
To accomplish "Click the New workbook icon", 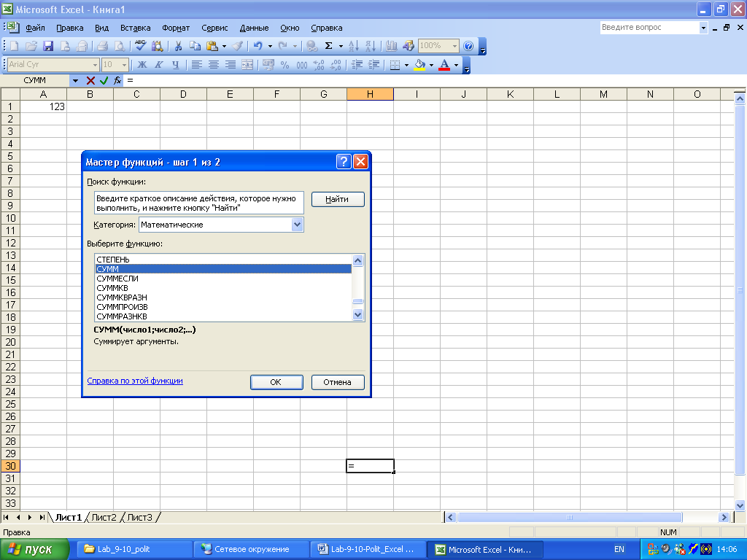I will [x=15, y=46].
